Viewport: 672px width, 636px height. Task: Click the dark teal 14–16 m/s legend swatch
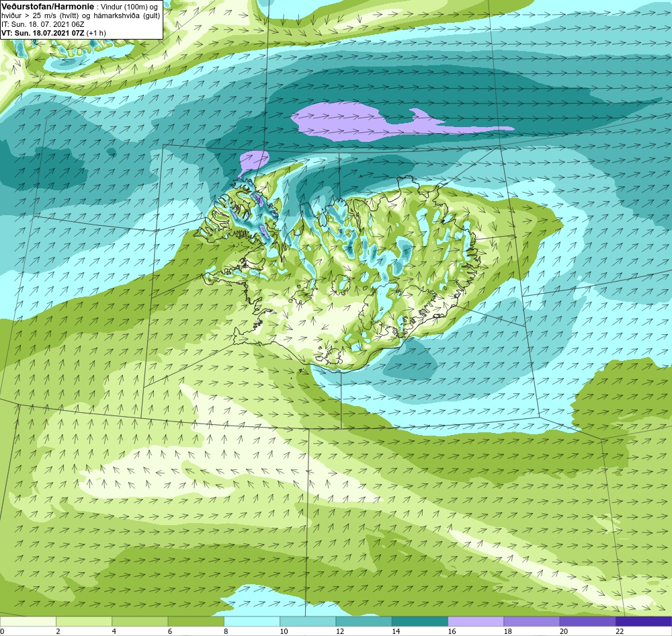click(420, 621)
